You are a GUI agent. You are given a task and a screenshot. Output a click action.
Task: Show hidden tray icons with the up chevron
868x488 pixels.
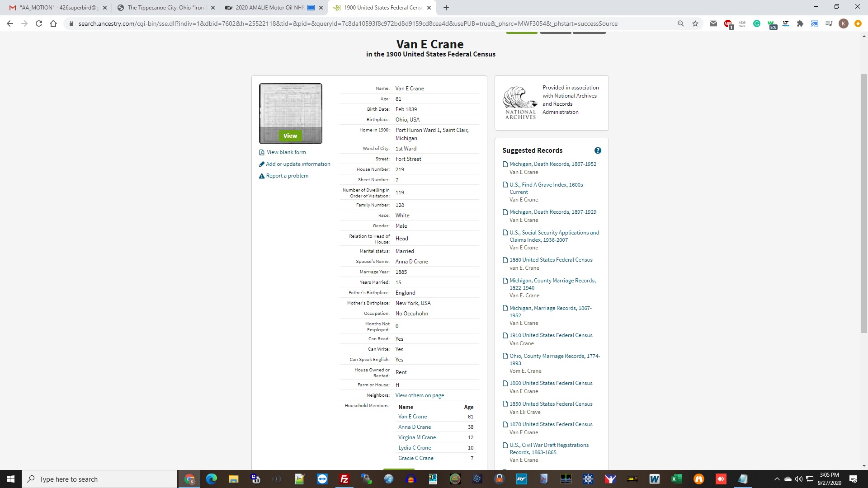click(x=777, y=479)
